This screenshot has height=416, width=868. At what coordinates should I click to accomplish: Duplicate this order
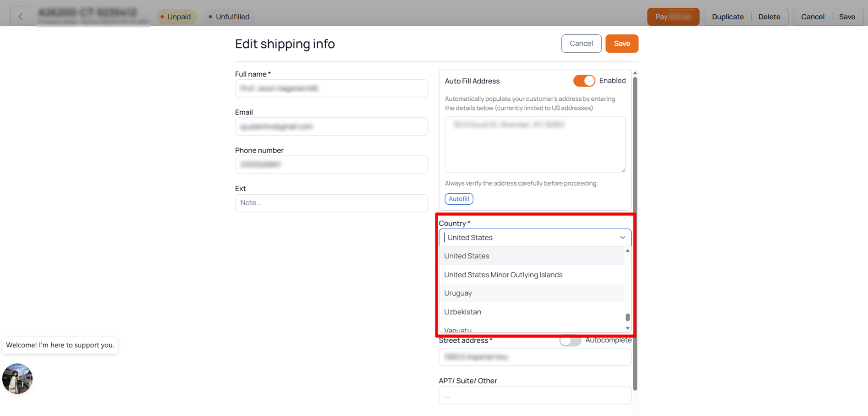727,16
